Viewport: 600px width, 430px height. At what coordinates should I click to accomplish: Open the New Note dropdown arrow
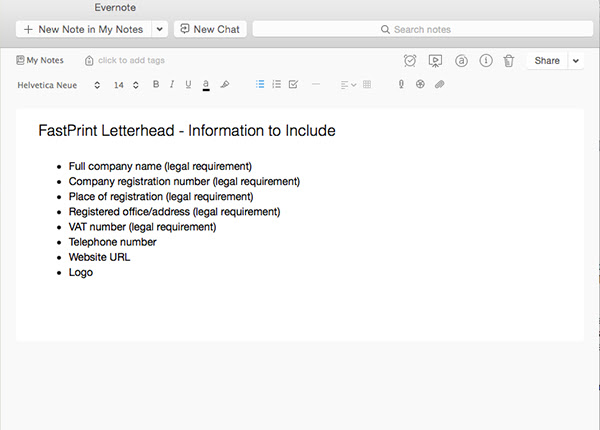click(x=160, y=29)
